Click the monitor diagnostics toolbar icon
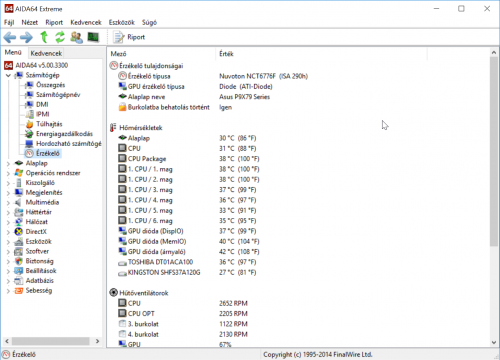This screenshot has height=360, width=500. pyautogui.click(x=93, y=37)
